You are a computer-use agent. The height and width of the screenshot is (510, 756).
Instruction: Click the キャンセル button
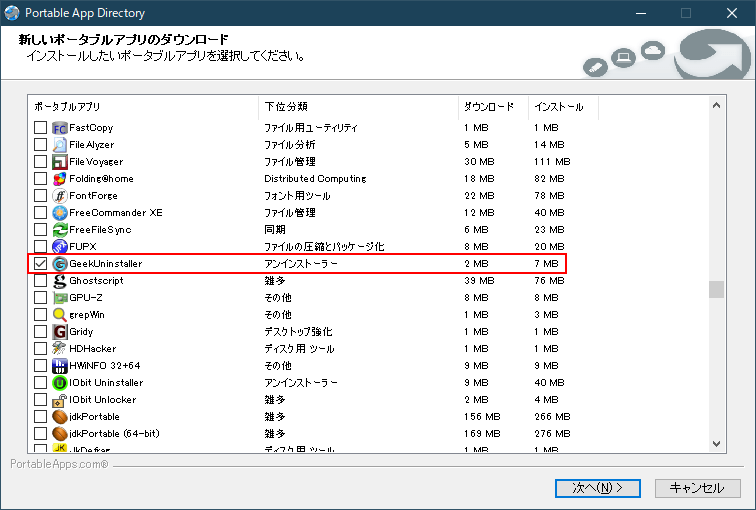(697, 488)
